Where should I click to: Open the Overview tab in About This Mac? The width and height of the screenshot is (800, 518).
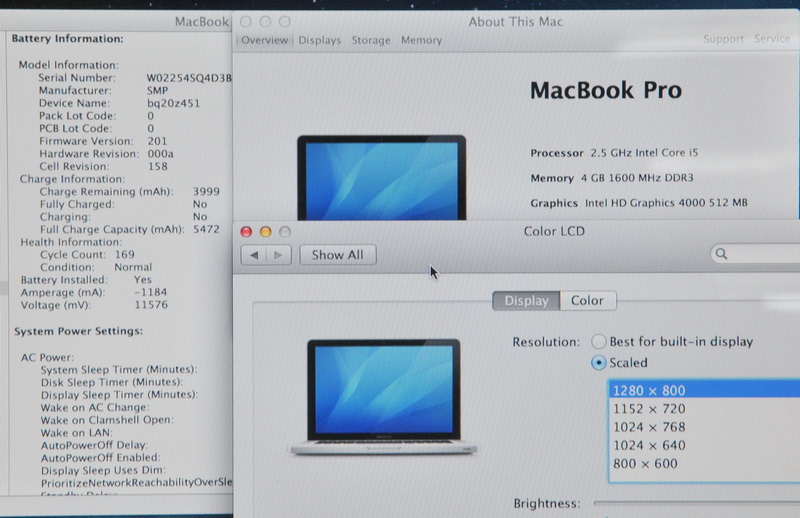pyautogui.click(x=264, y=40)
